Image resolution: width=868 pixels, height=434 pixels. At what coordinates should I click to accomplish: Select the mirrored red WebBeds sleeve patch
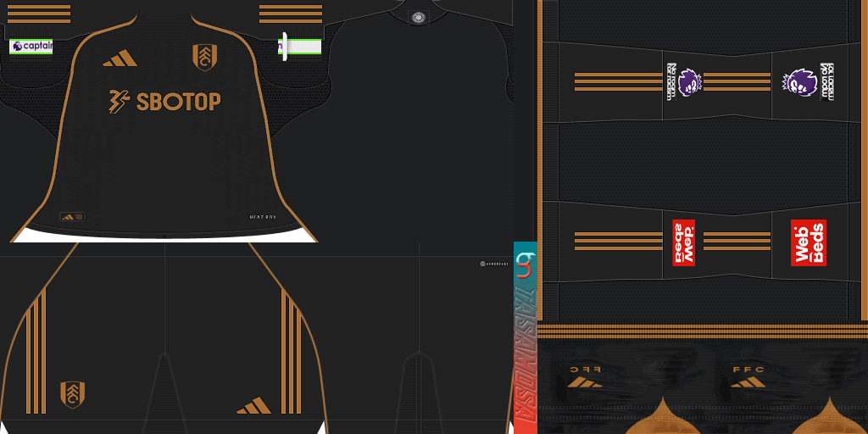682,243
